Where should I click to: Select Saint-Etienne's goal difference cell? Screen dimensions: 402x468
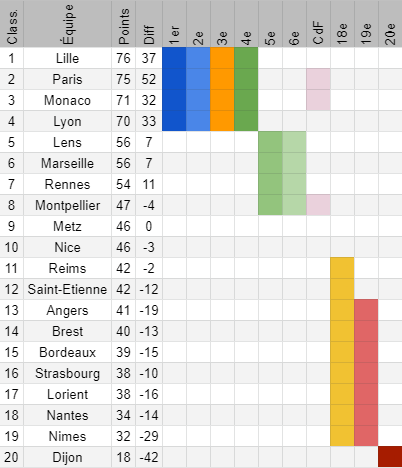(149, 289)
